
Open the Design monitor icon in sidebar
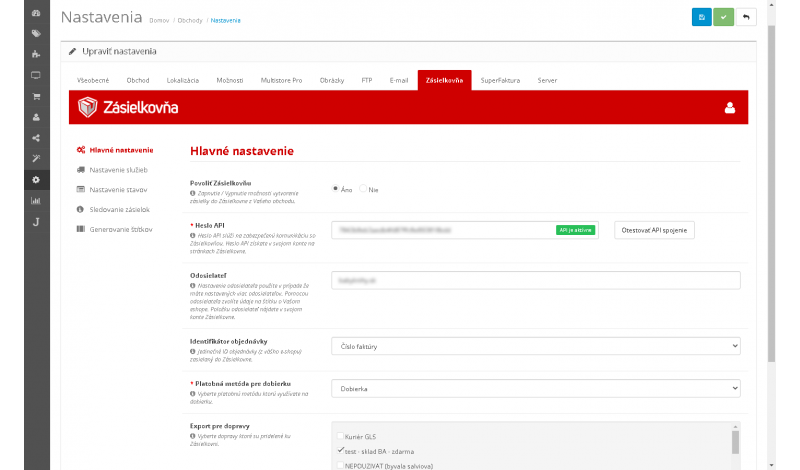[x=36, y=76]
